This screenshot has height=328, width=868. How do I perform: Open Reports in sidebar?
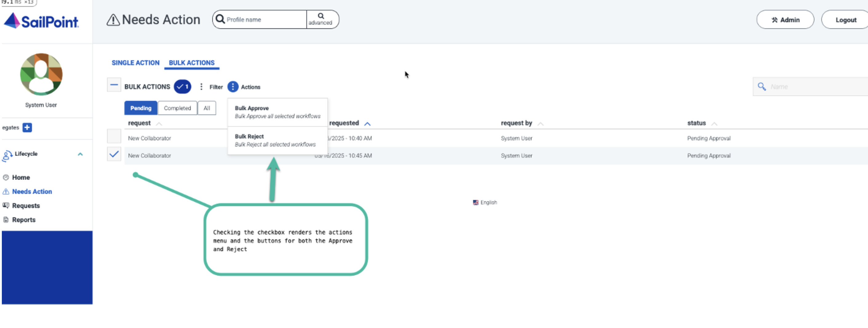(x=24, y=220)
